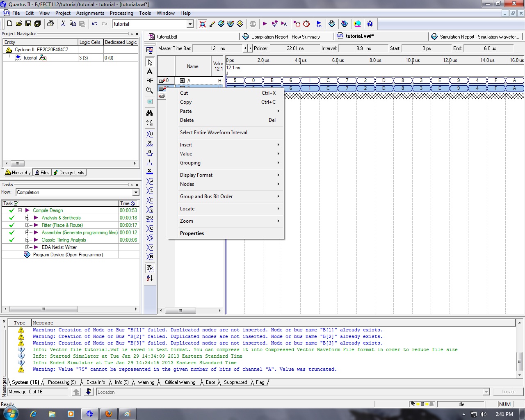Switch to the Design Units tab
Screen dimensions: 525x420
(69, 173)
